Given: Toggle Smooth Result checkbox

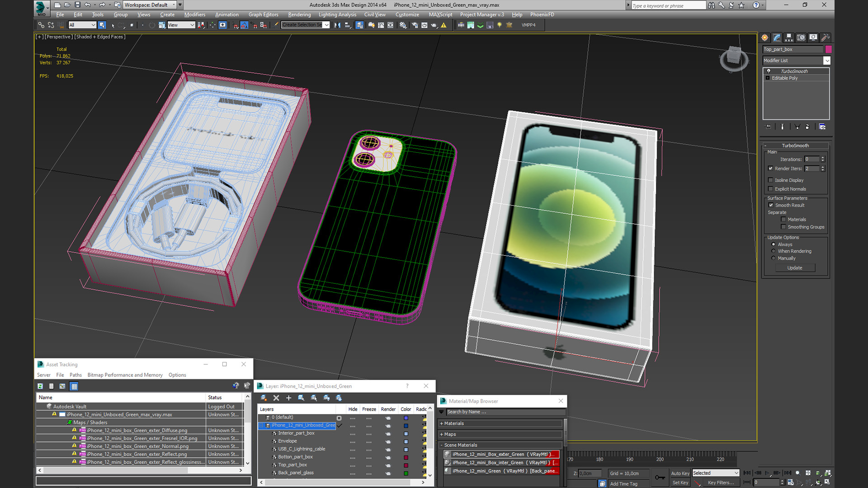Looking at the screenshot, I should [771, 205].
